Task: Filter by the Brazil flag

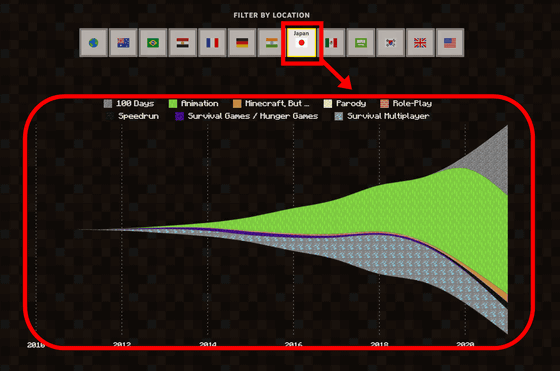Action: (x=153, y=43)
